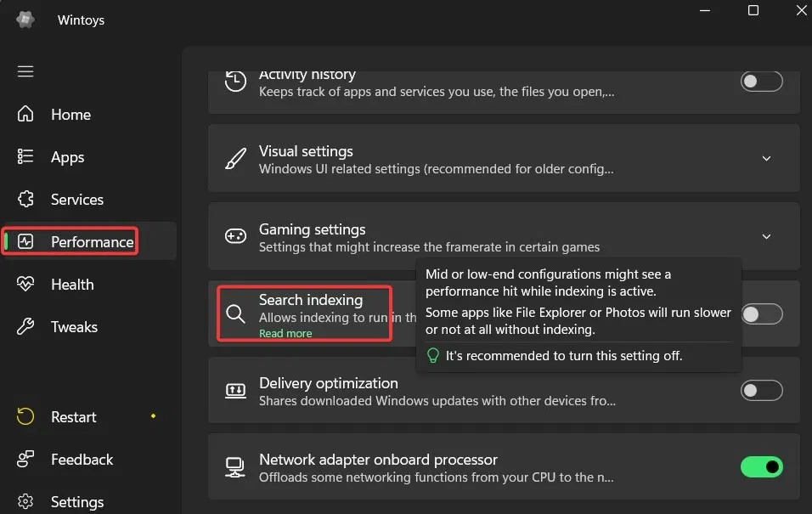This screenshot has height=514, width=812.
Task: Disable Network adapter onboard processor toggle
Action: (x=761, y=467)
